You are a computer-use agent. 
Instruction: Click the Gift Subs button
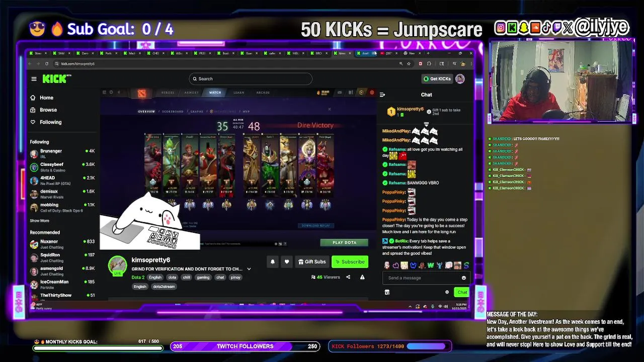[x=312, y=261]
